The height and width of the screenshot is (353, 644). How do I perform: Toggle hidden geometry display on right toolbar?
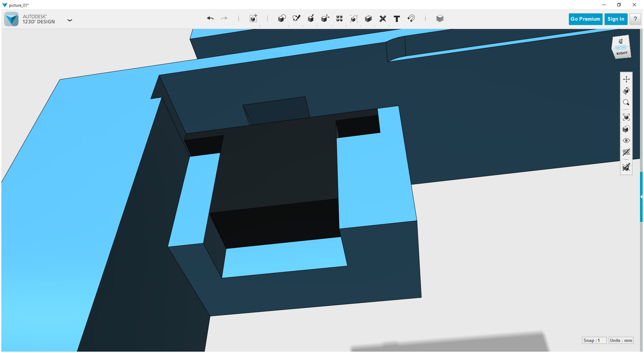click(627, 167)
